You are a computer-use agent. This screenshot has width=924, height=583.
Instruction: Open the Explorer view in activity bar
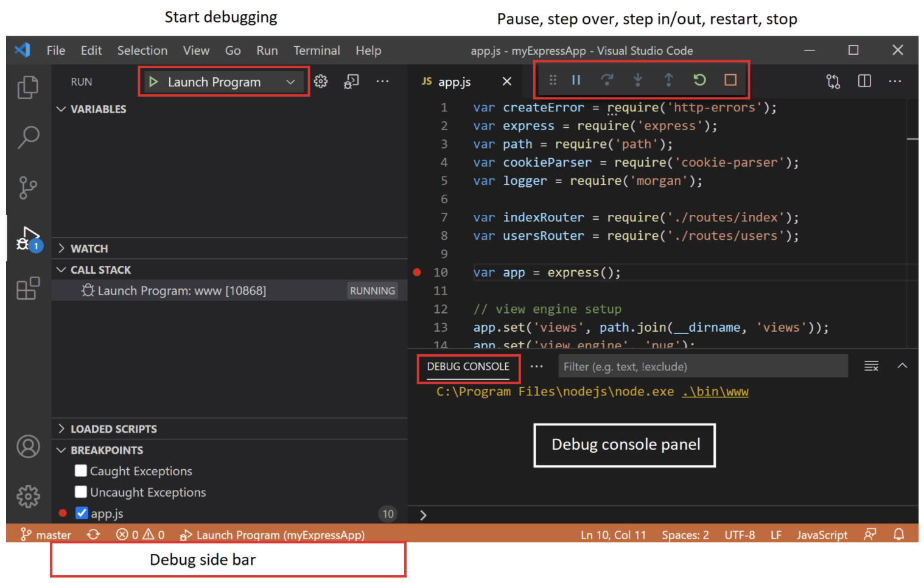tap(28, 88)
